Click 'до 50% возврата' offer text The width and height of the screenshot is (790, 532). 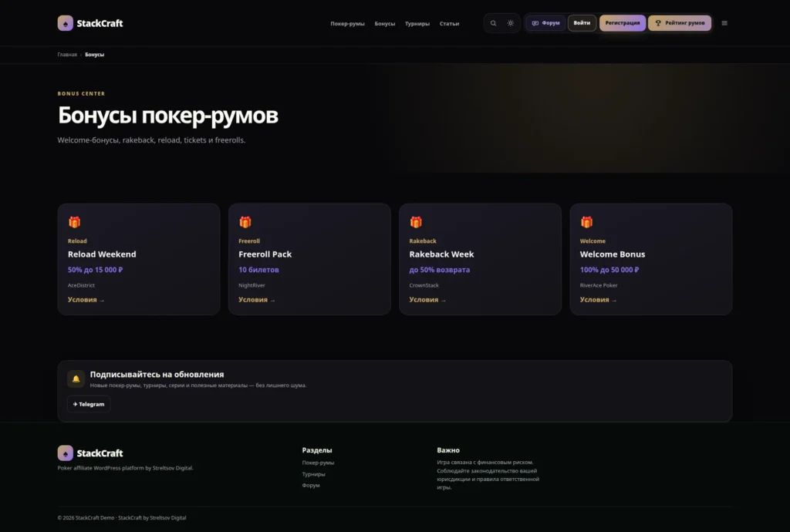coord(440,270)
